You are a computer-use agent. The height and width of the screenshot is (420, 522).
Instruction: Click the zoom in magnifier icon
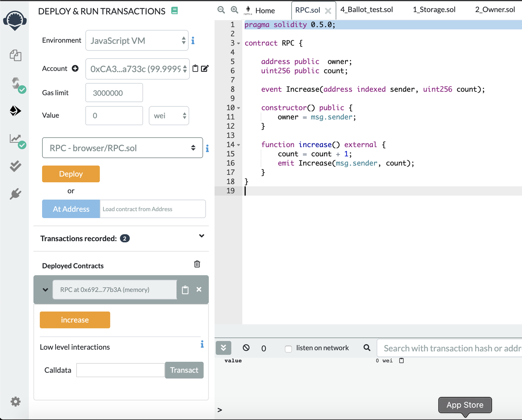point(234,10)
